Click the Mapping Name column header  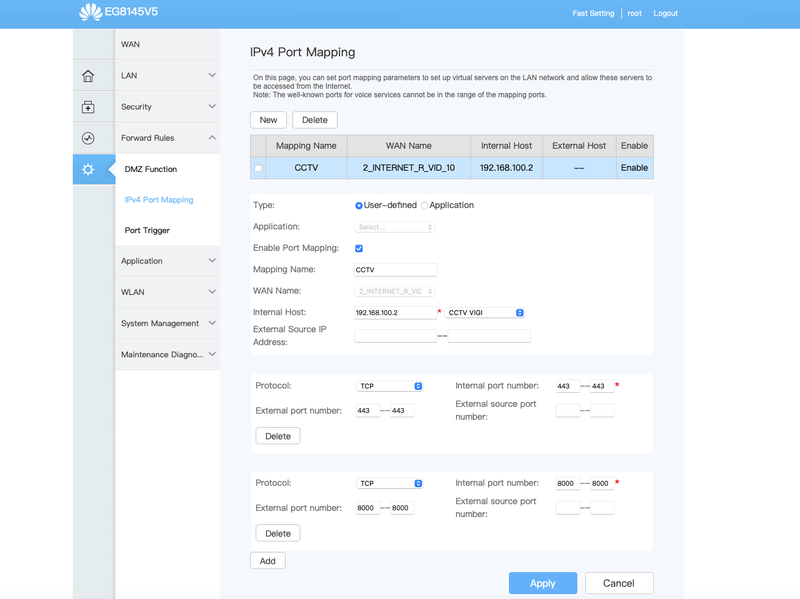(x=306, y=146)
